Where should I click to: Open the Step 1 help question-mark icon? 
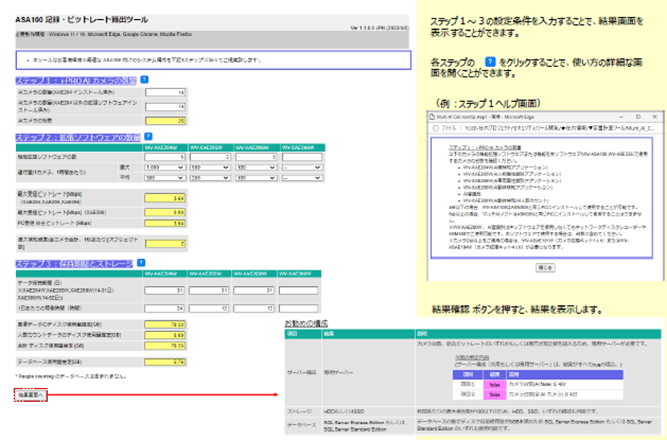144,80
